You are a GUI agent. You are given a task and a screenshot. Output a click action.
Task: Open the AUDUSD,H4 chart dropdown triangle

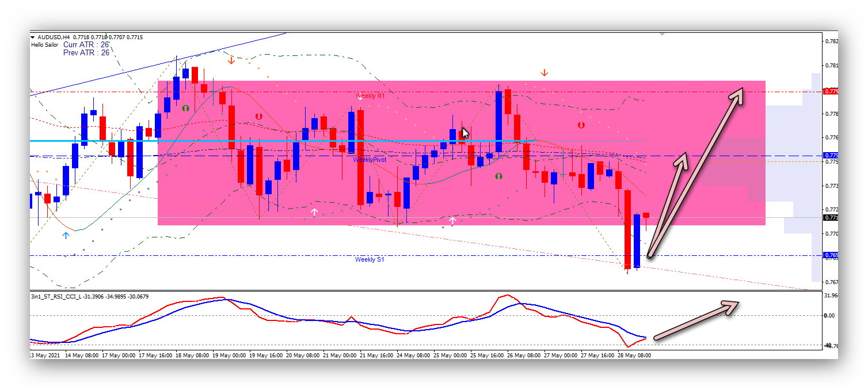(33, 37)
